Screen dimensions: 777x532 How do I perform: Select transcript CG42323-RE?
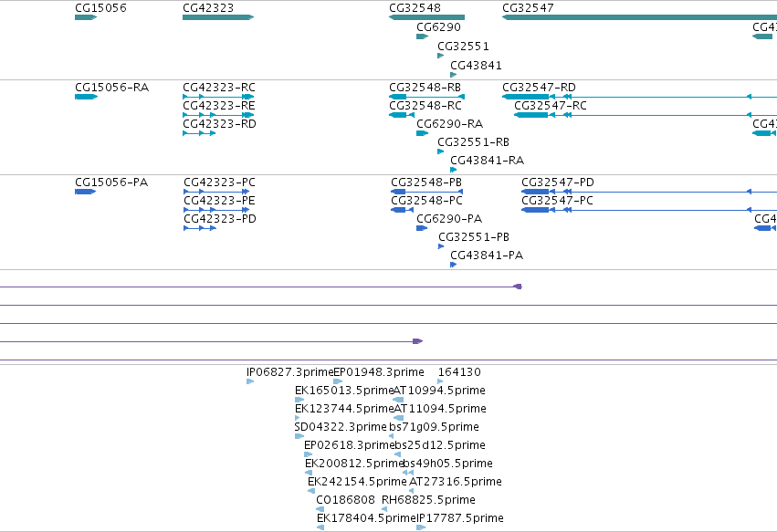[x=219, y=106]
